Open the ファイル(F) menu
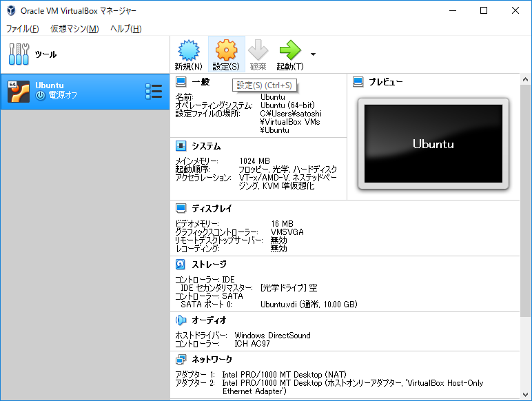532x401 pixels. [x=22, y=29]
